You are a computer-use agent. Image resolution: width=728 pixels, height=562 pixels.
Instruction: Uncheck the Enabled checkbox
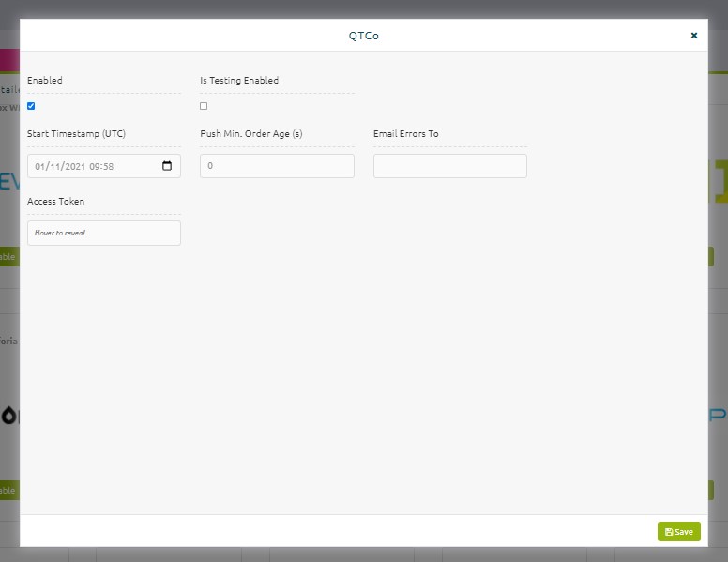[31, 106]
